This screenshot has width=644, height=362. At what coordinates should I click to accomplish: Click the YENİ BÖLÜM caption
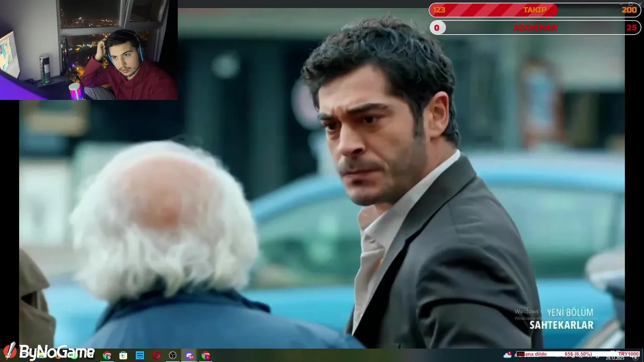570,312
